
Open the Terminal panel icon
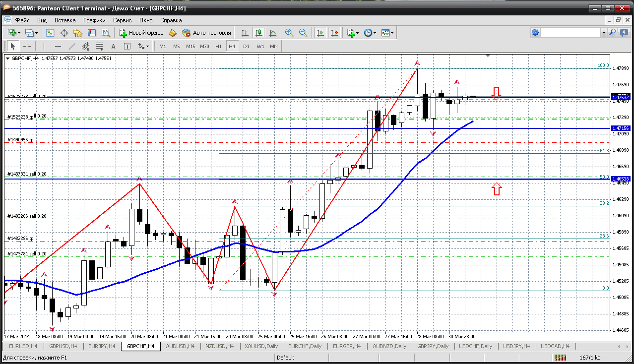click(92, 33)
